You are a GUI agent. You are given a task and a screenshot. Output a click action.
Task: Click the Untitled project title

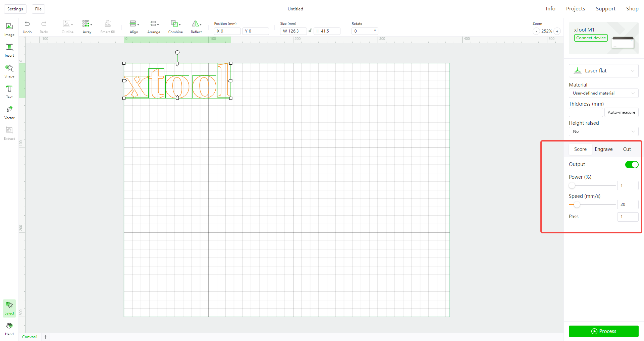[296, 9]
